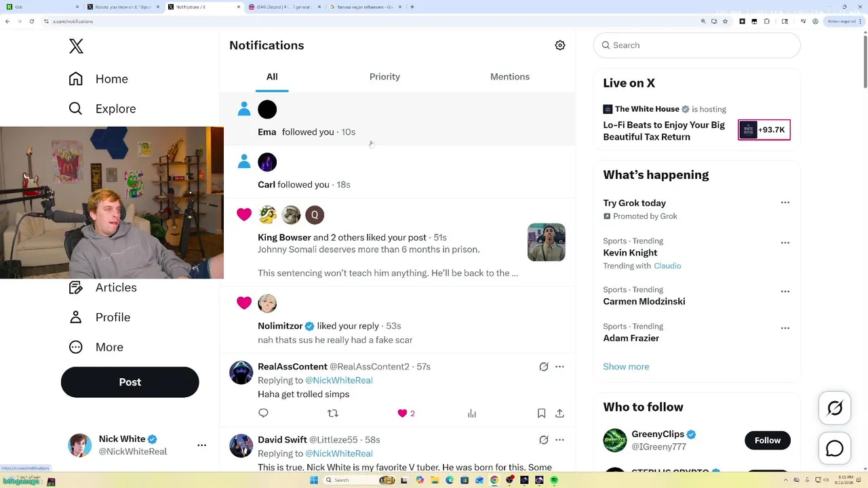
Task: Open account options next to Nick White
Action: pos(201,445)
